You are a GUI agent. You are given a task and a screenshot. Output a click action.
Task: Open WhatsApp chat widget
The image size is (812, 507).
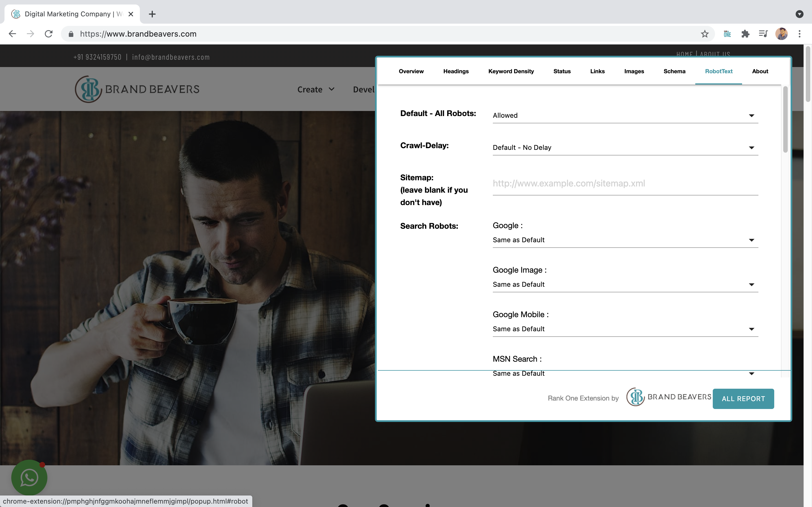click(29, 477)
